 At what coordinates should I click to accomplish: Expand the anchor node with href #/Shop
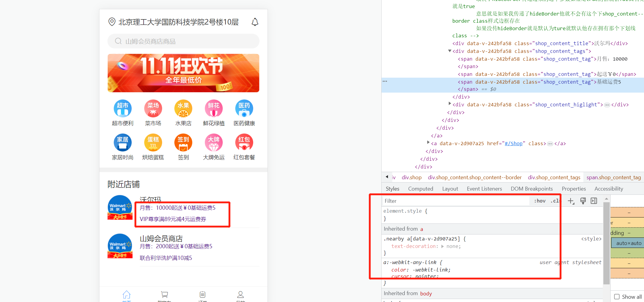click(x=428, y=143)
